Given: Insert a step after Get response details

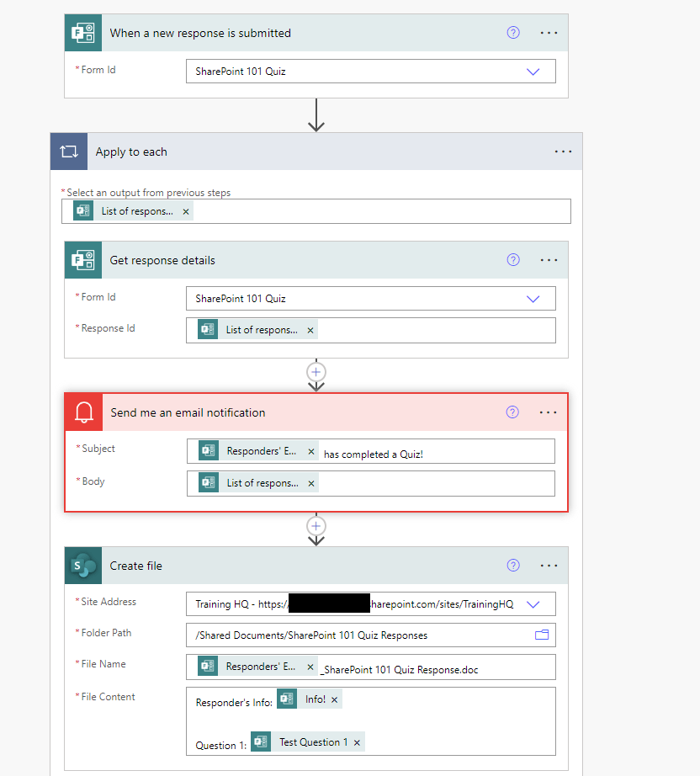Looking at the screenshot, I should click(x=316, y=372).
